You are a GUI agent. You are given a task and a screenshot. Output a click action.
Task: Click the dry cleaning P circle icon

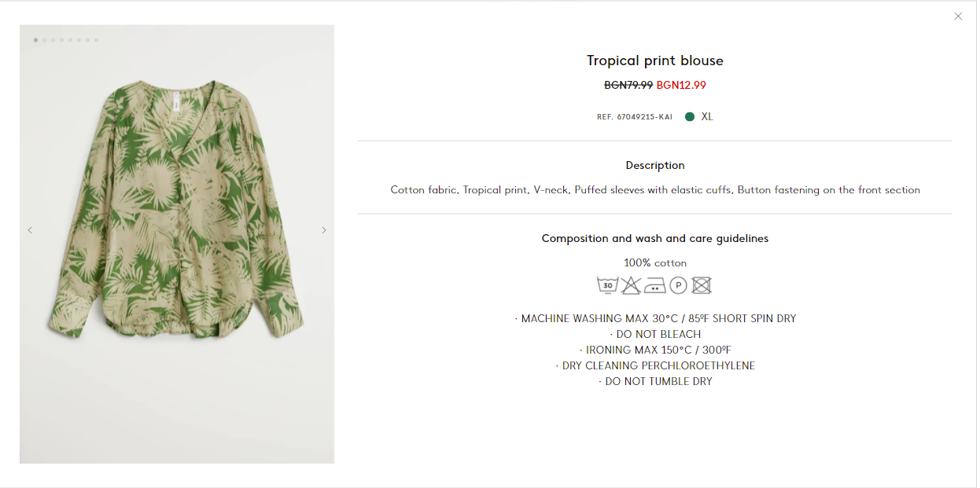pos(678,285)
